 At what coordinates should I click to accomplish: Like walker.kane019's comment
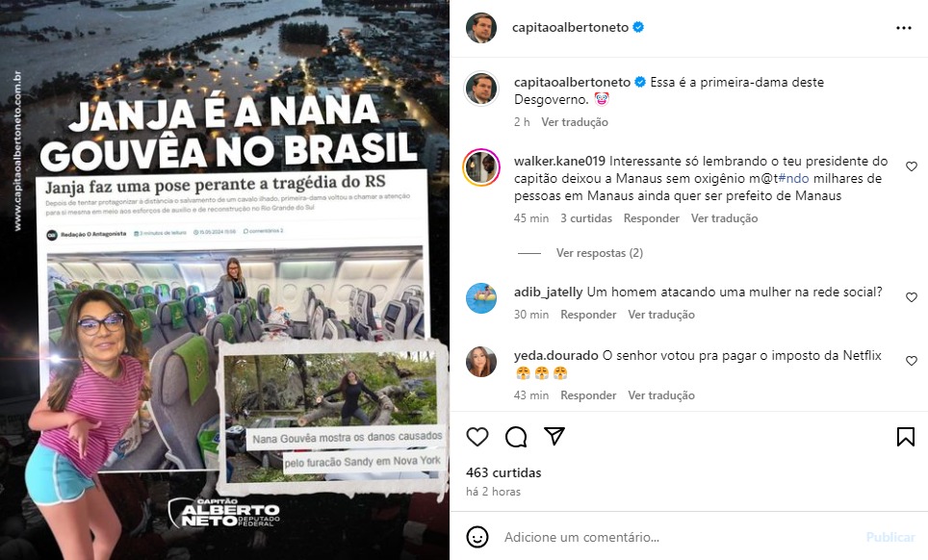click(x=912, y=166)
